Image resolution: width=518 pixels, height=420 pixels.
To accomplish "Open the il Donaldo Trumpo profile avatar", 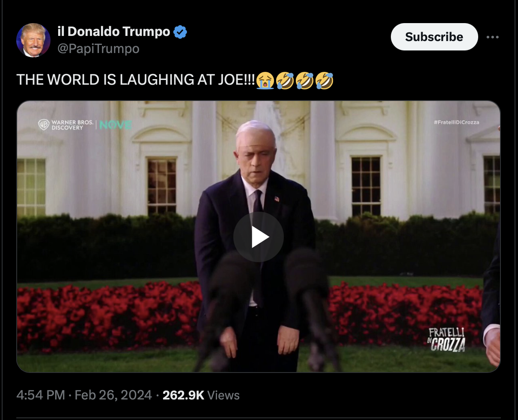I will pyautogui.click(x=33, y=40).
